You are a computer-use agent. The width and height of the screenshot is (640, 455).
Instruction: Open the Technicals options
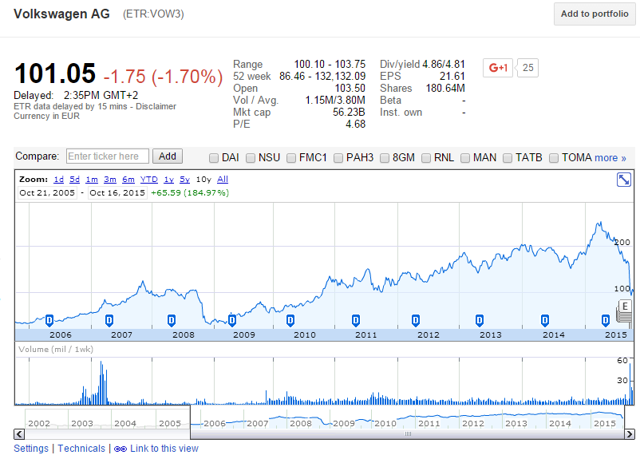tap(81, 449)
